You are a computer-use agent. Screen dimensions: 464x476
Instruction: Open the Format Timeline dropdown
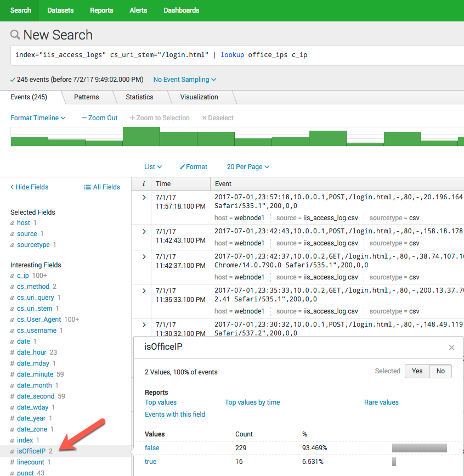pyautogui.click(x=38, y=118)
